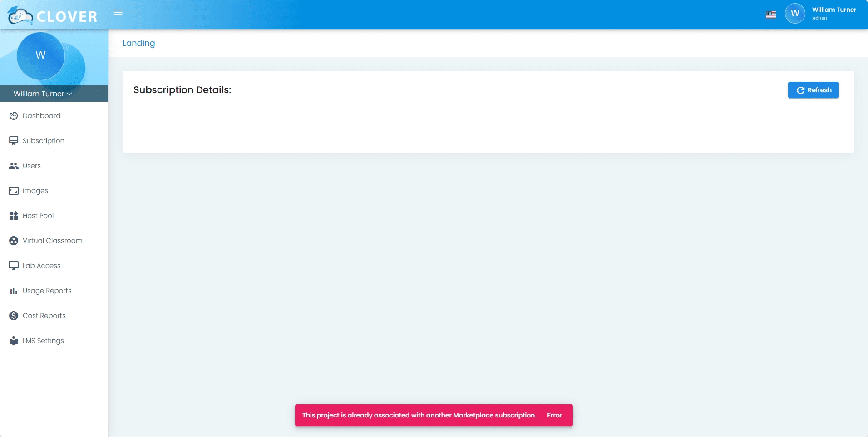Click the Users people icon
Screen dimensions: 868x437
click(14, 166)
